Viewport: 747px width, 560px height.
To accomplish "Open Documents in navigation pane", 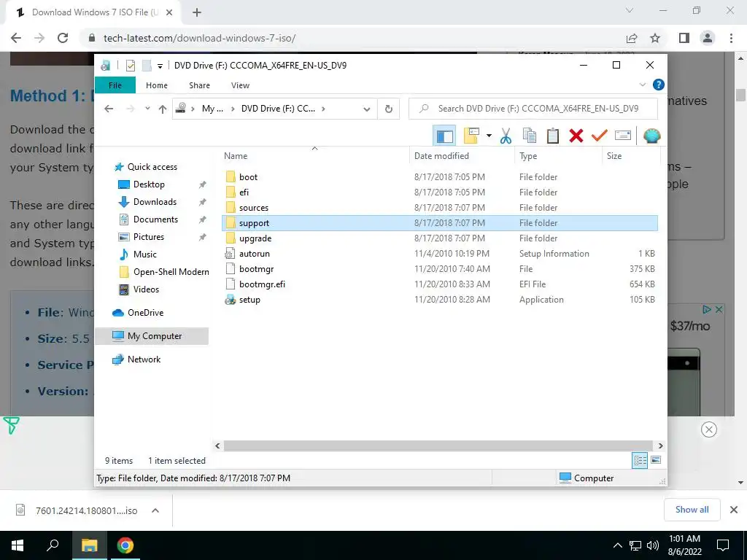I will click(x=155, y=219).
